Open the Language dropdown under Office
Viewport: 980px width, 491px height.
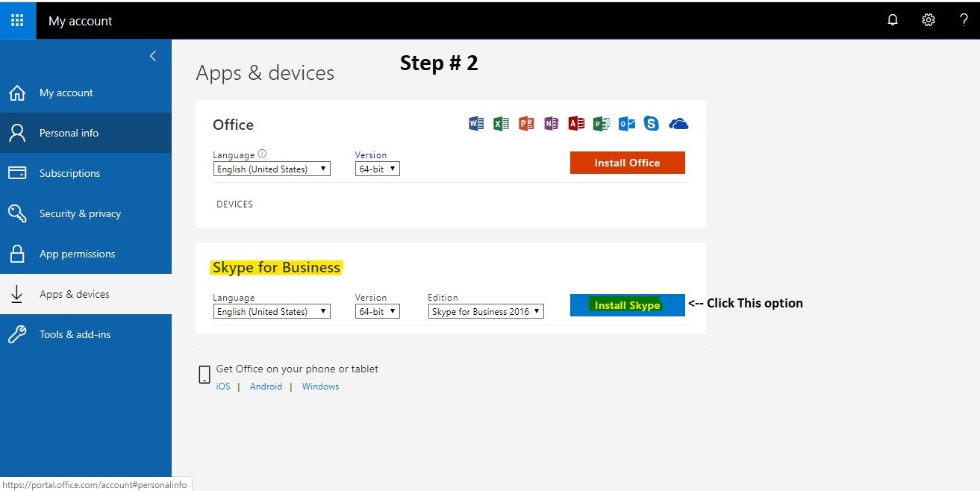[x=271, y=168]
